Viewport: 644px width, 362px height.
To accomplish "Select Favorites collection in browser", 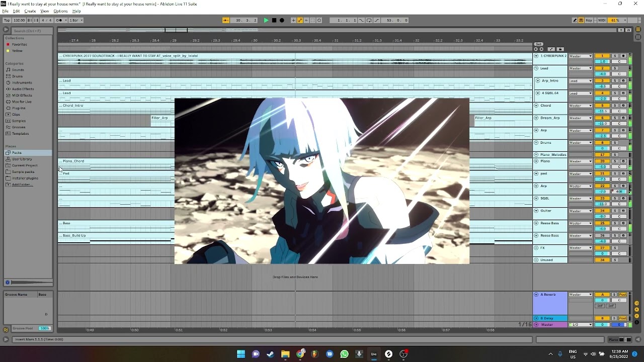I will (x=20, y=44).
